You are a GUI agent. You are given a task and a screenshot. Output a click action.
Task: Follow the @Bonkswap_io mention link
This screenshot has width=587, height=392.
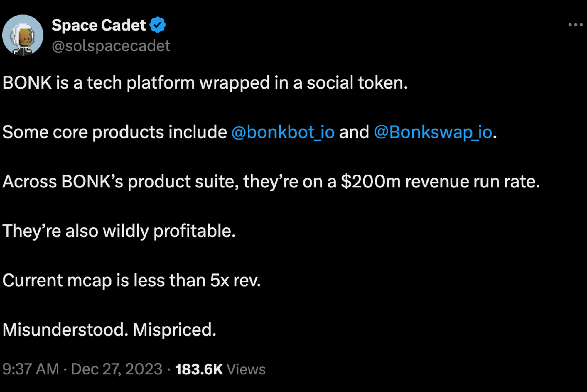pos(433,132)
